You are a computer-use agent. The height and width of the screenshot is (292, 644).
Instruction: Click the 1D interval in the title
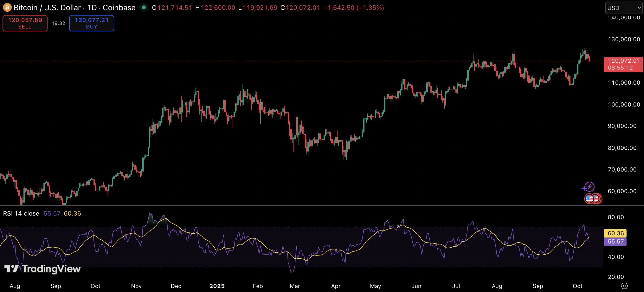click(92, 8)
